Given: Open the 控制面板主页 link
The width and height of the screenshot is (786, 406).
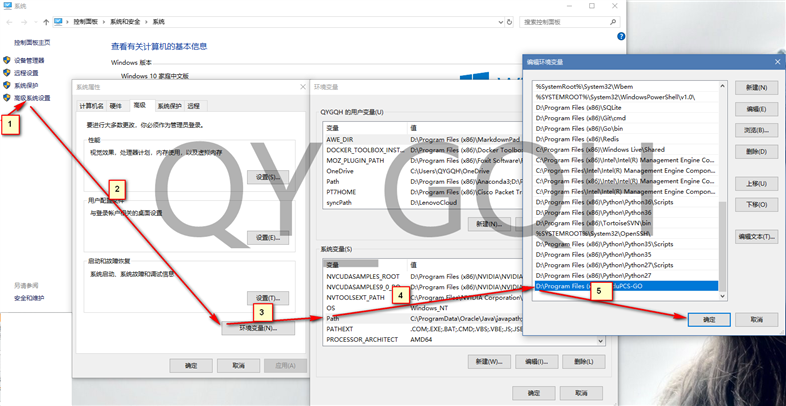Looking at the screenshot, I should pyautogui.click(x=32, y=43).
